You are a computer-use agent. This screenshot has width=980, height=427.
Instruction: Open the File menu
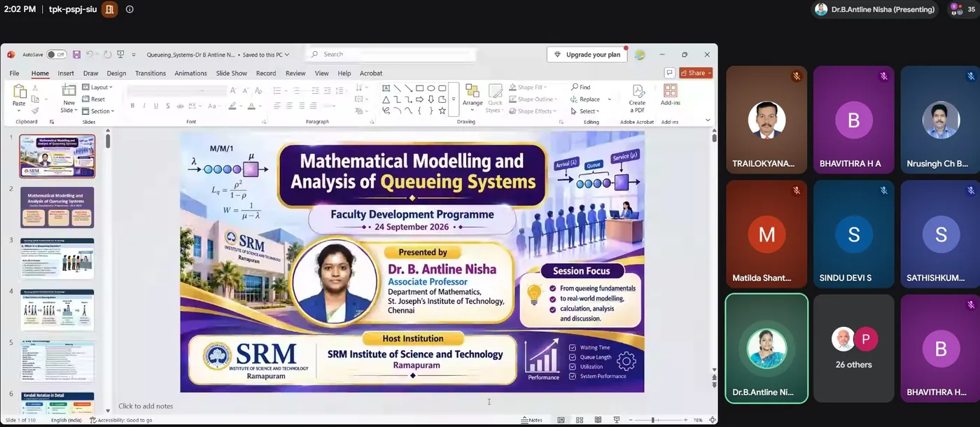click(x=14, y=73)
